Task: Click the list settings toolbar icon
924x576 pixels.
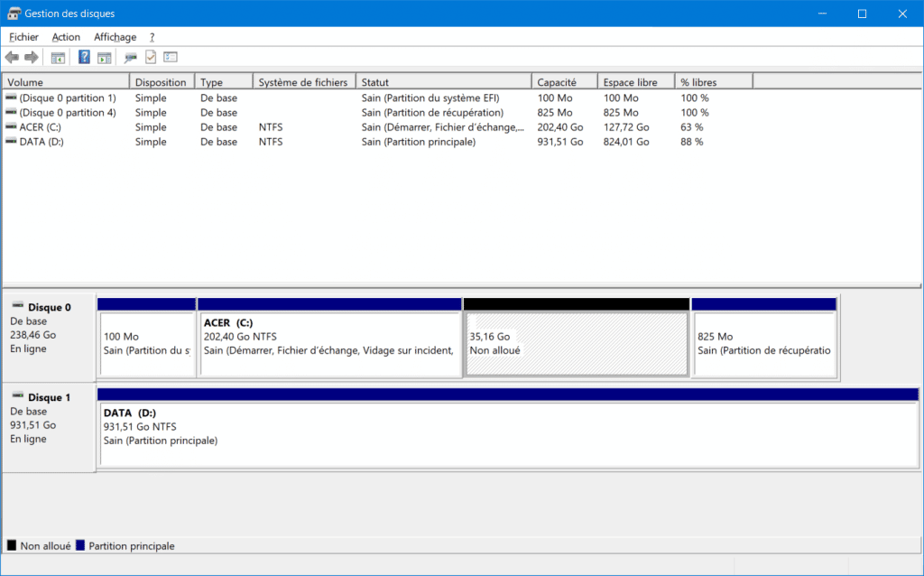Action: (171, 58)
